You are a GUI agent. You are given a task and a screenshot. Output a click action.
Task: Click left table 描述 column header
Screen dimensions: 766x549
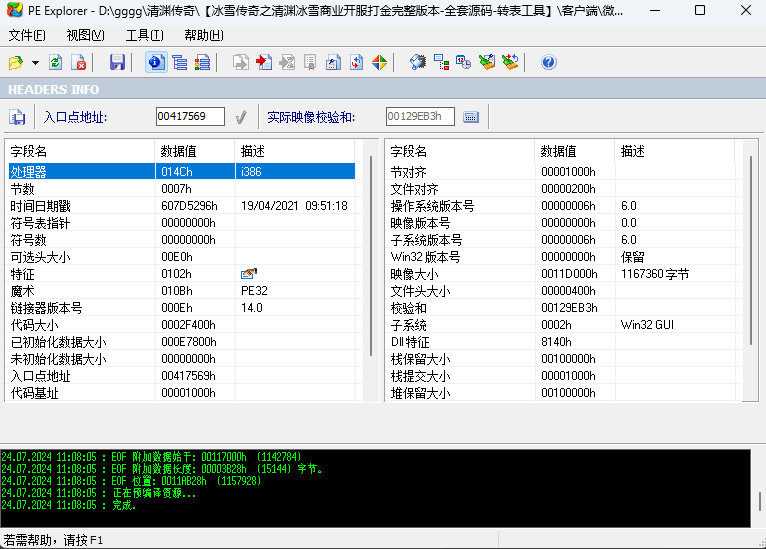pos(295,151)
